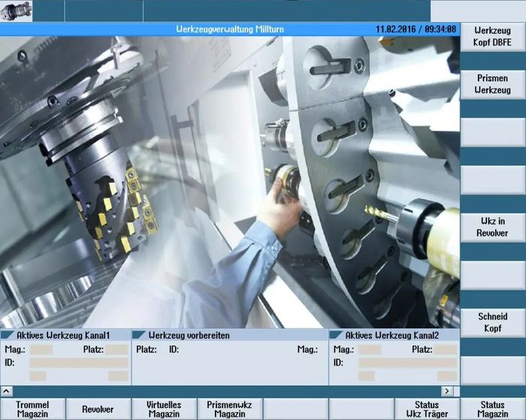Click the triangle icon of Werkzeug vorbereiten
This screenshot has height=420, width=526.
point(140,335)
